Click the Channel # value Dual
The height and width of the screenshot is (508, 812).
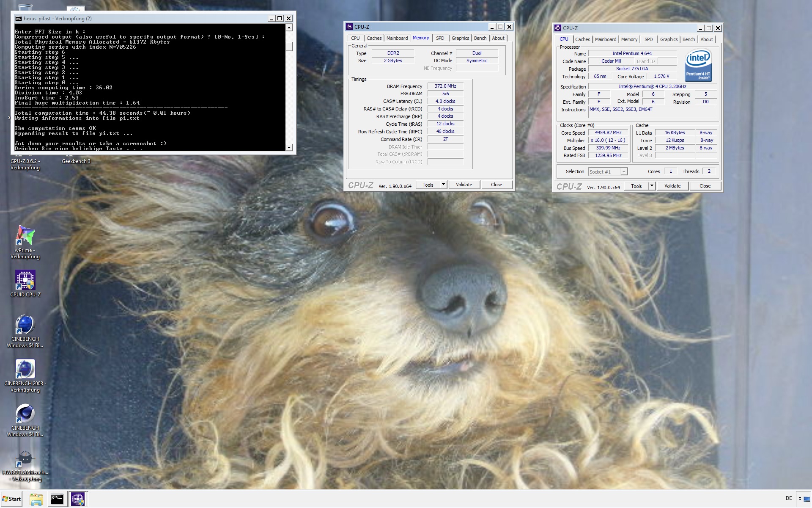[477, 53]
